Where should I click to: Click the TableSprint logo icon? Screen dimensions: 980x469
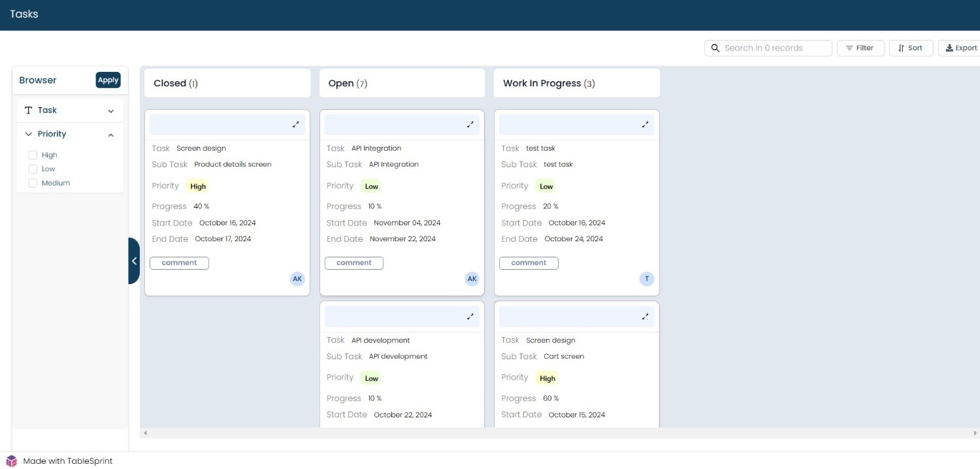click(11, 461)
